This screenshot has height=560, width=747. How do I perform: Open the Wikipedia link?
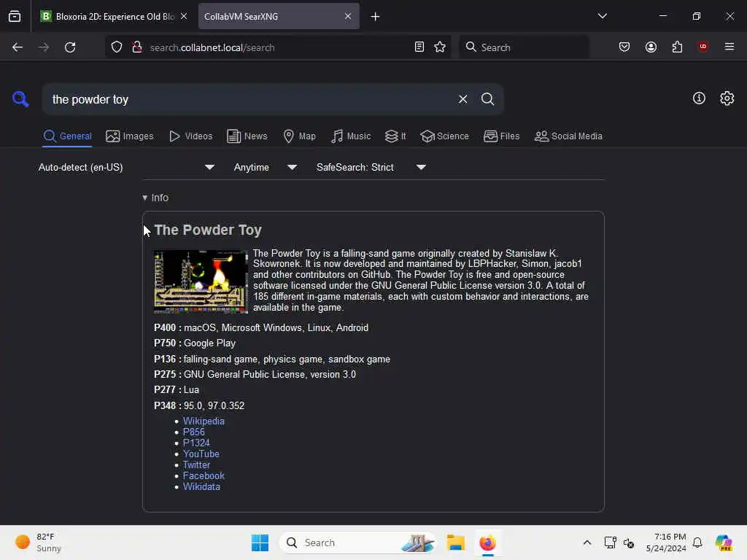(204, 421)
